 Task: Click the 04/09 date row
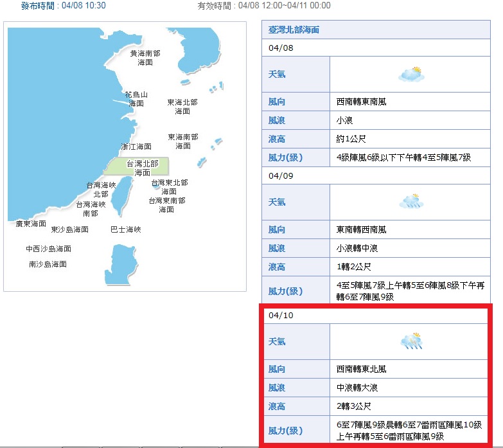coord(376,175)
